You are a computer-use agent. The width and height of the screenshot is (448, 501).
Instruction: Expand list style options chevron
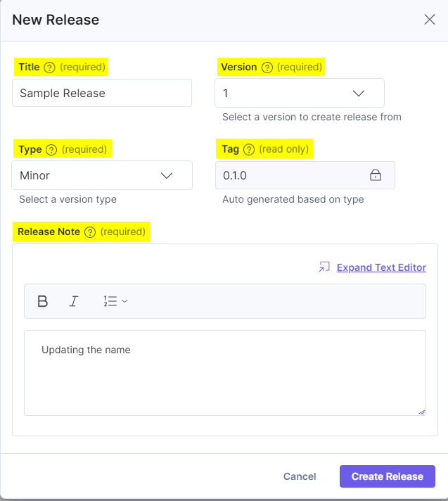tap(124, 301)
